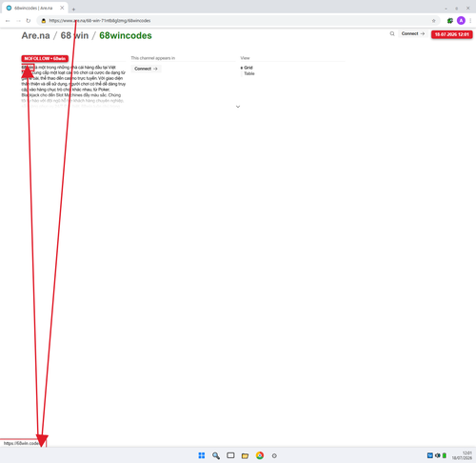Open Chrome three-dot menu
The height and width of the screenshot is (463, 476).
coord(470,21)
